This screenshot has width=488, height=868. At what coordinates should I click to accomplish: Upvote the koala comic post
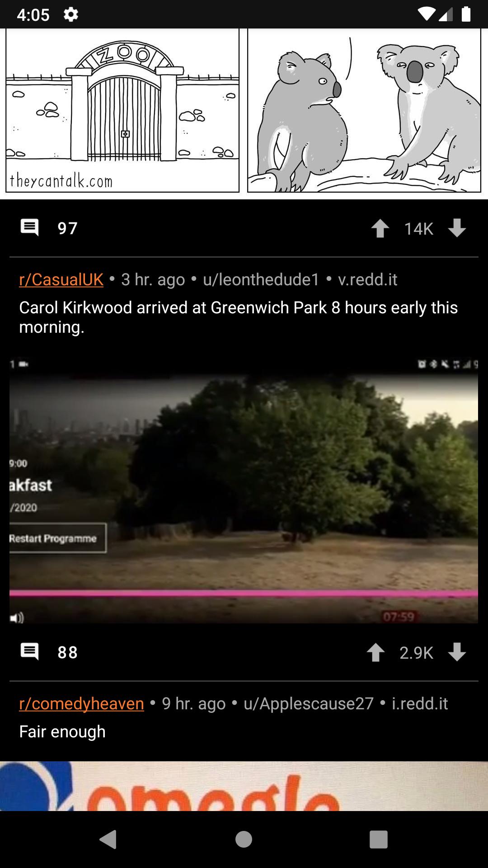(x=380, y=228)
